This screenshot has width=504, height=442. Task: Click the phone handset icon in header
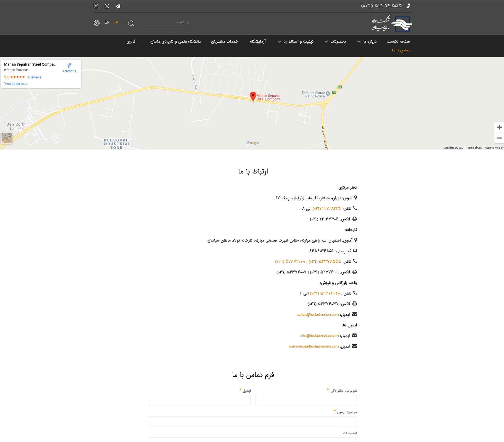point(408,6)
